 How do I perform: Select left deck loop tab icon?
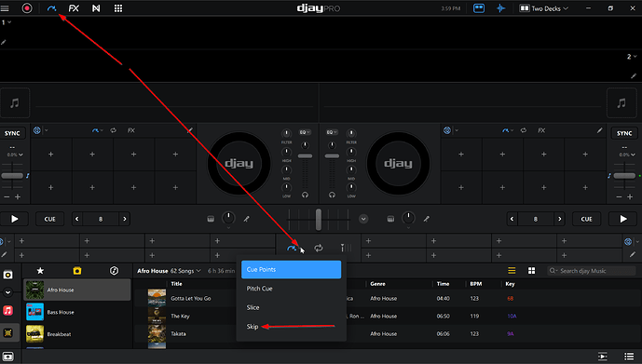[114, 130]
